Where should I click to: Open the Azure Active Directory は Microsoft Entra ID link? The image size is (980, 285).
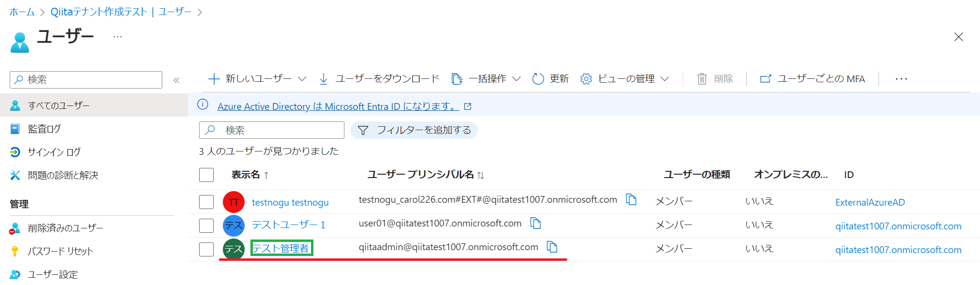(x=338, y=106)
